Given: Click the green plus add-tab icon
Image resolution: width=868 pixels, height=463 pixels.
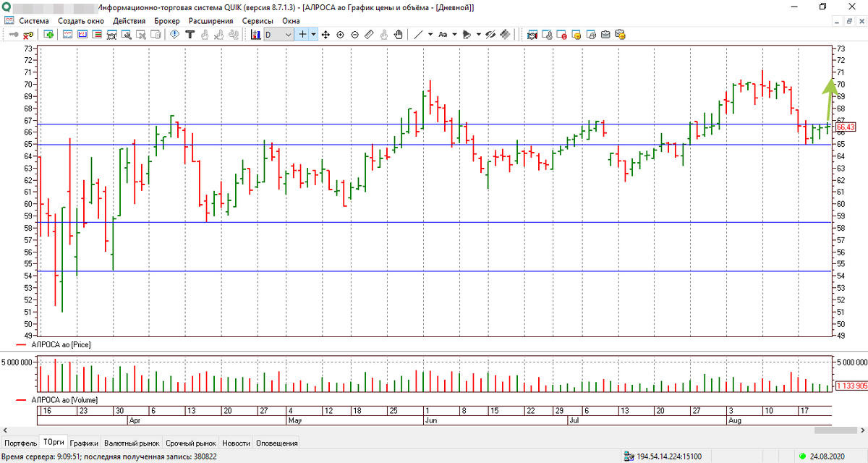Looking at the screenshot, I should point(48,34).
